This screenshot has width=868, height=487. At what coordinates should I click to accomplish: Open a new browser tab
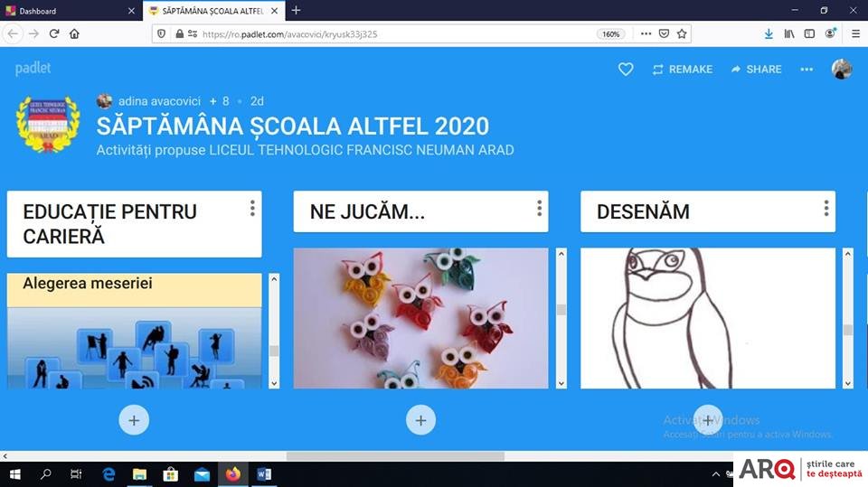[x=297, y=10]
